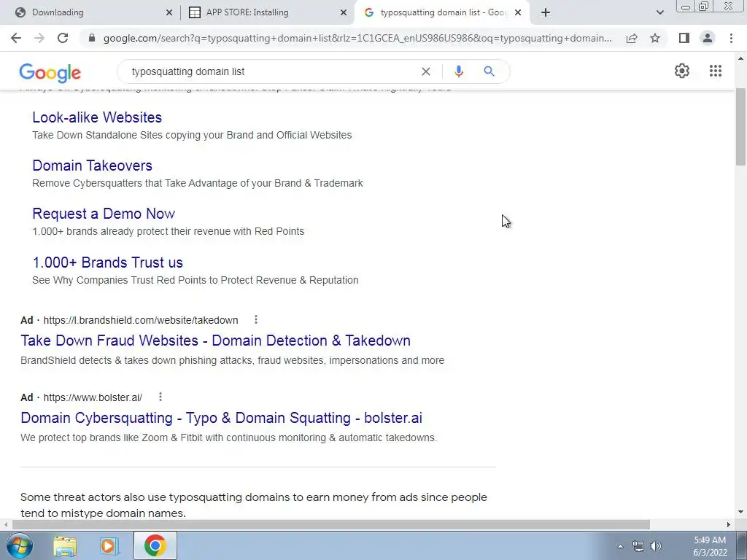The height and width of the screenshot is (560, 747).
Task: Show hidden system tray icons
Action: click(620, 546)
